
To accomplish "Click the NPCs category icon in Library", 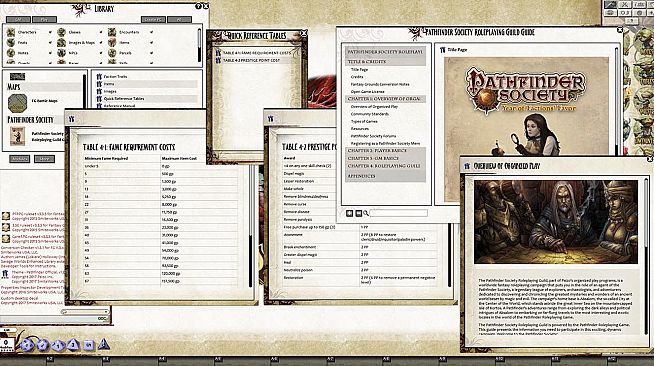I will coord(61,53).
